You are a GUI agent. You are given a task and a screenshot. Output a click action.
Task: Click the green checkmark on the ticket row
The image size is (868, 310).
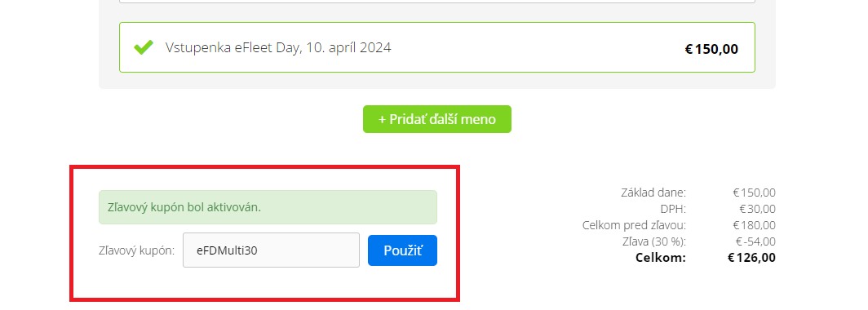(144, 47)
